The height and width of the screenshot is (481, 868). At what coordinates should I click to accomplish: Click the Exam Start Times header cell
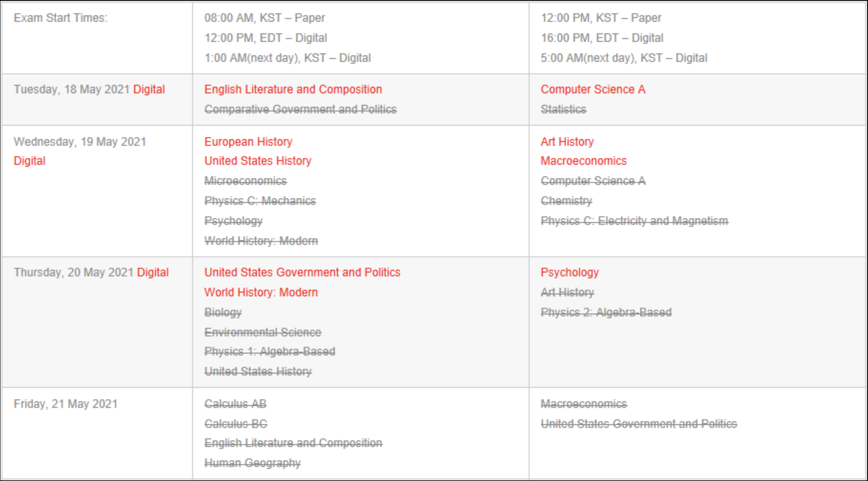pyautogui.click(x=97, y=38)
